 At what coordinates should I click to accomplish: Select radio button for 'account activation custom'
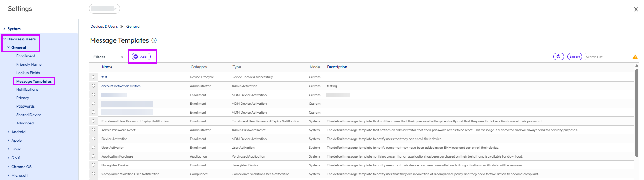[x=93, y=86]
